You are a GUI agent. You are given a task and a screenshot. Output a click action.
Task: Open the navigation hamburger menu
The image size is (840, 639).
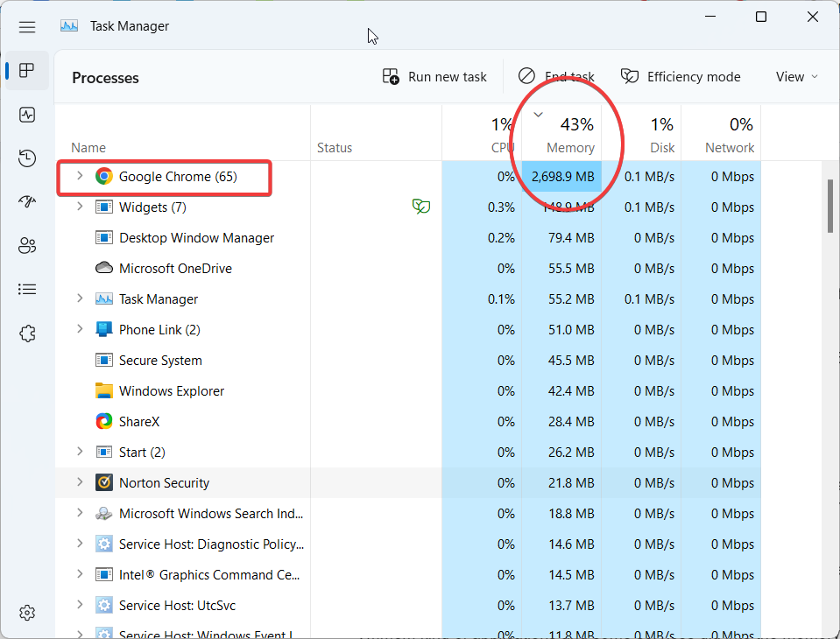tap(27, 27)
